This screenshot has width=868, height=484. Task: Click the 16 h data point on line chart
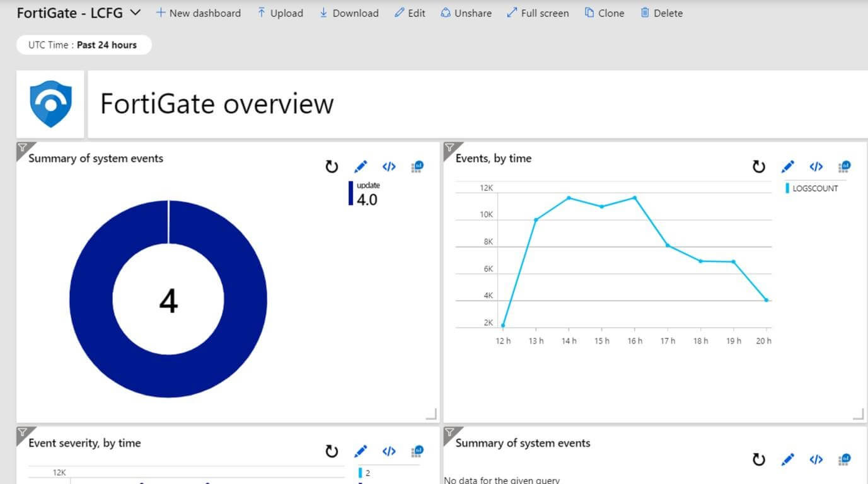tap(635, 198)
